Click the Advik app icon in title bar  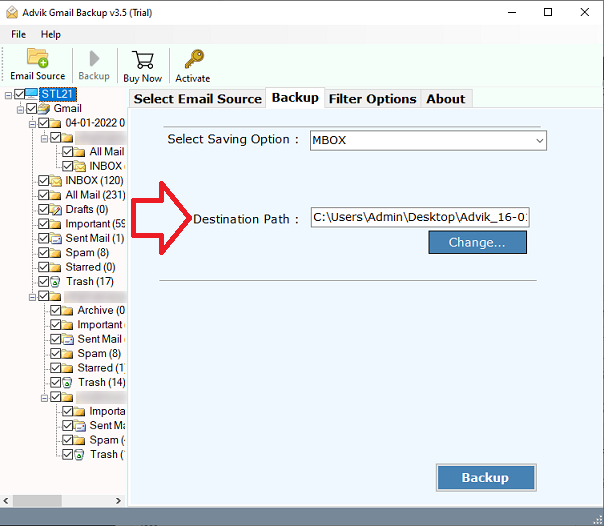(12, 13)
